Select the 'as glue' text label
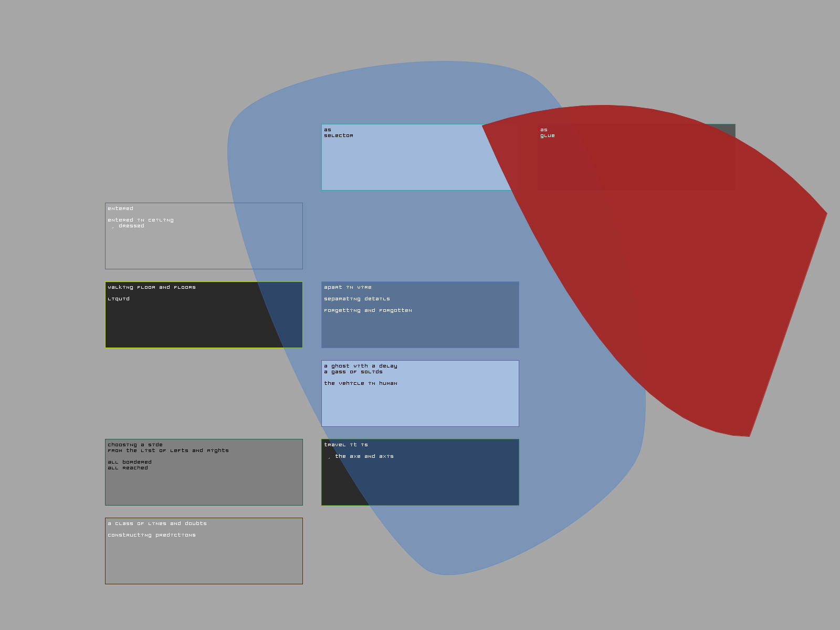The width and height of the screenshot is (840, 630). click(547, 133)
